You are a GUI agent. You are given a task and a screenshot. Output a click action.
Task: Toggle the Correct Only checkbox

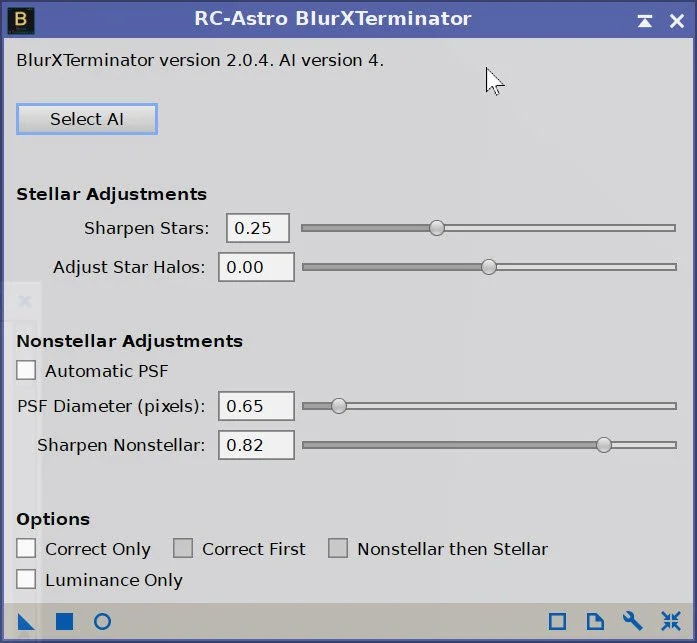(26, 548)
